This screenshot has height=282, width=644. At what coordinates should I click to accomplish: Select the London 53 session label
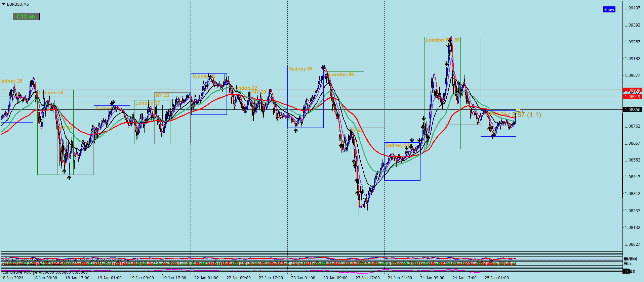click(51, 93)
